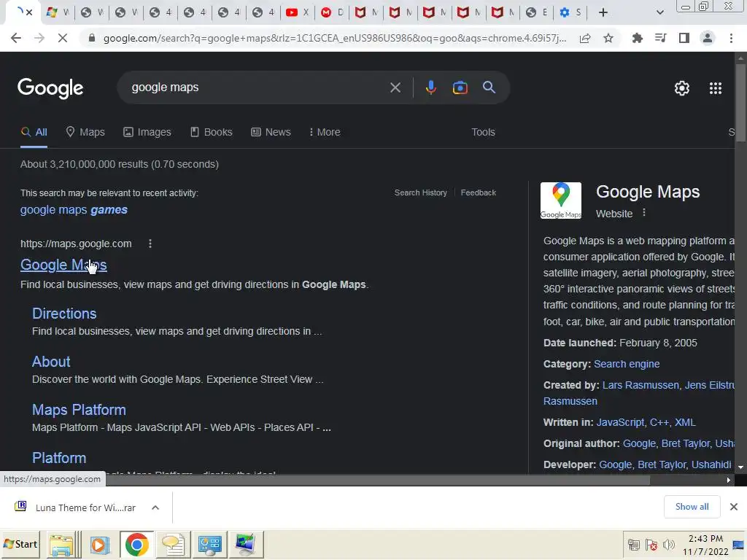Screen dimensions: 747x560
Task: Open the Chrome three-dot menu
Action: point(731,38)
